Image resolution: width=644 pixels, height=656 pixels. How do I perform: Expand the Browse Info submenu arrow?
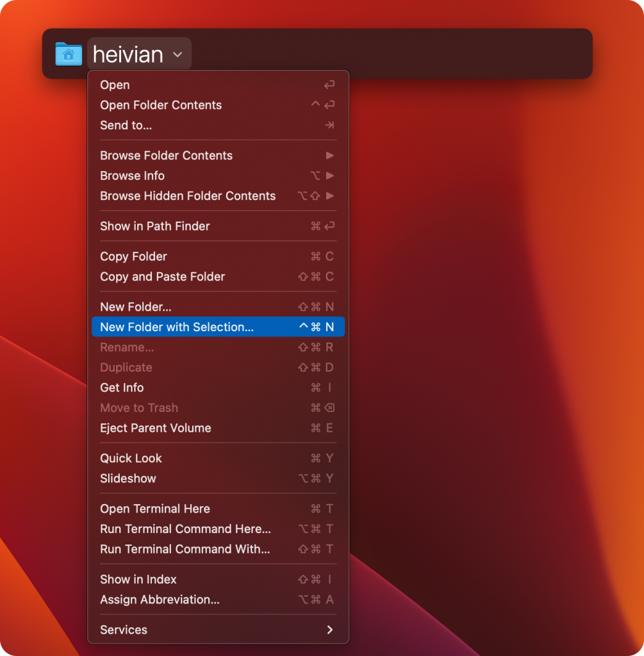[x=330, y=176]
